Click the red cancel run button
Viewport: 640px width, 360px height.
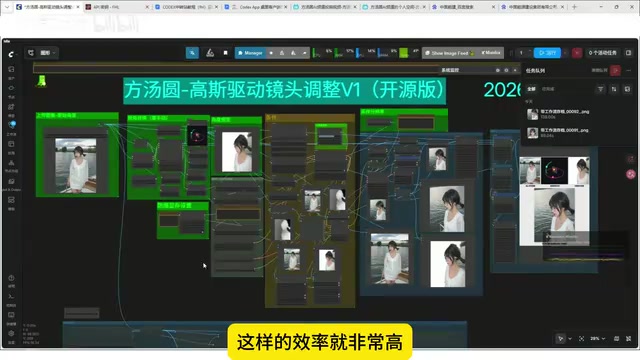pos(577,53)
